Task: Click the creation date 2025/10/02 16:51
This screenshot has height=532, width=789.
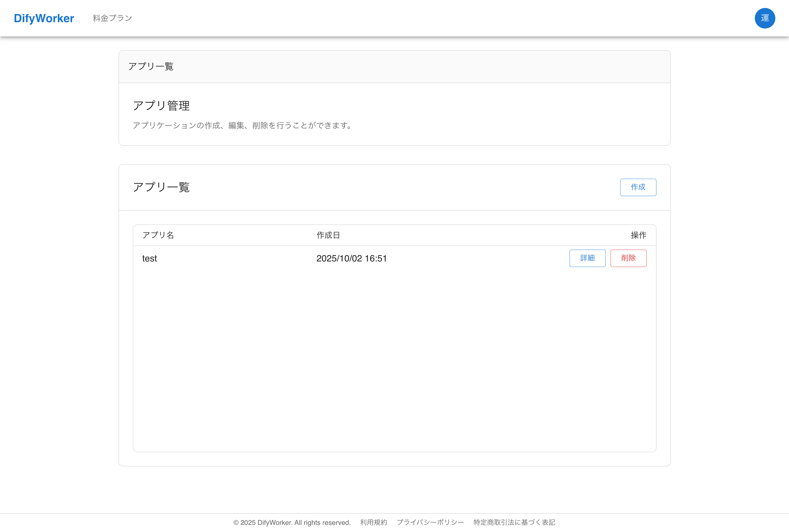Action: (351, 258)
